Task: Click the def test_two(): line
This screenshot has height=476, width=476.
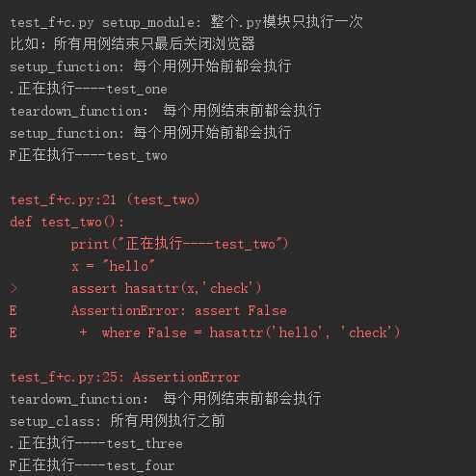Action: point(66,223)
